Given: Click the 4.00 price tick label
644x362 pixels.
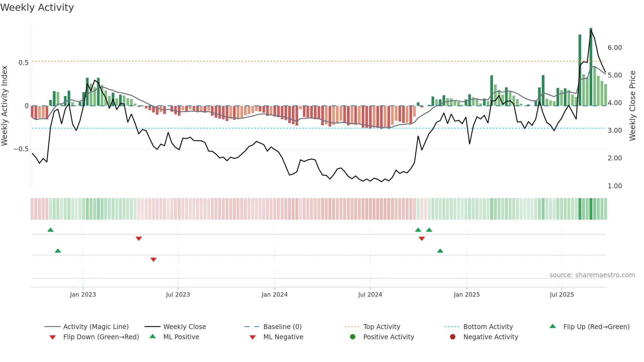Looking at the screenshot, I should [x=615, y=103].
